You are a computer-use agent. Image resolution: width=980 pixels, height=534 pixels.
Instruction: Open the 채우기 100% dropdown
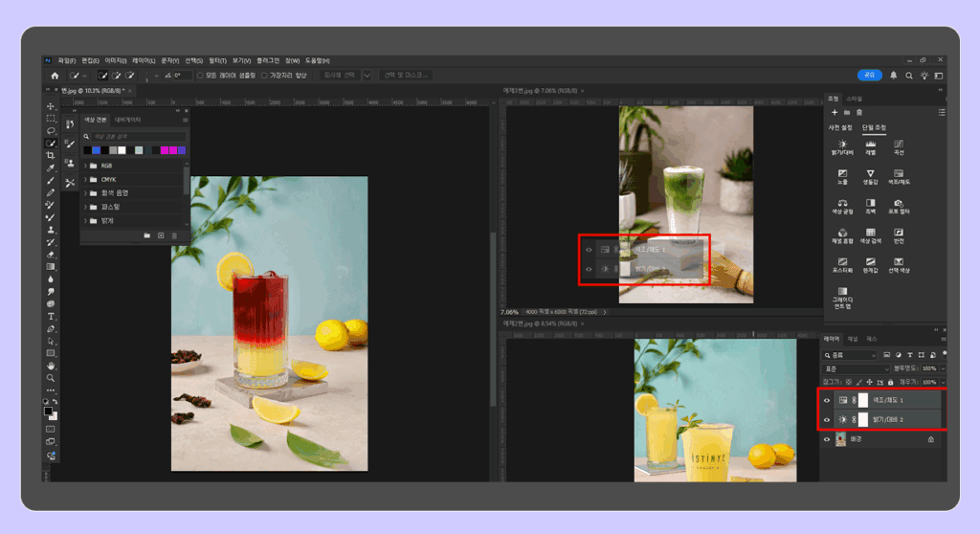(x=943, y=382)
